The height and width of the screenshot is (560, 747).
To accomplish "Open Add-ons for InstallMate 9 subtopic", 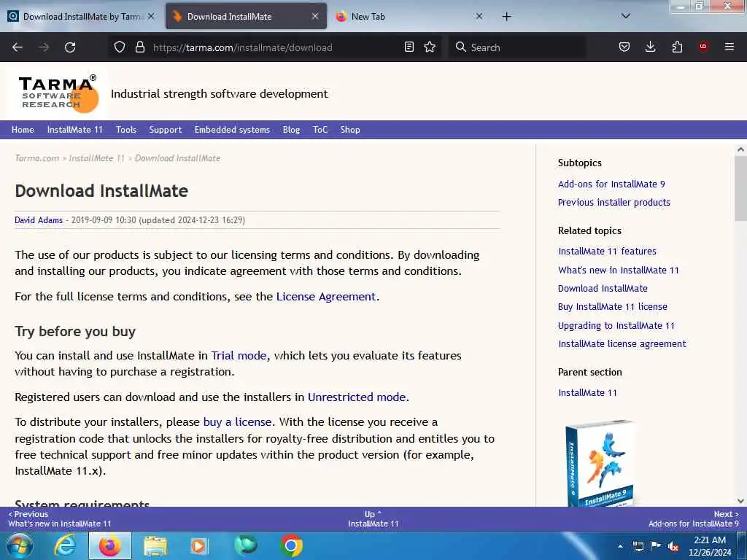I will click(x=611, y=184).
